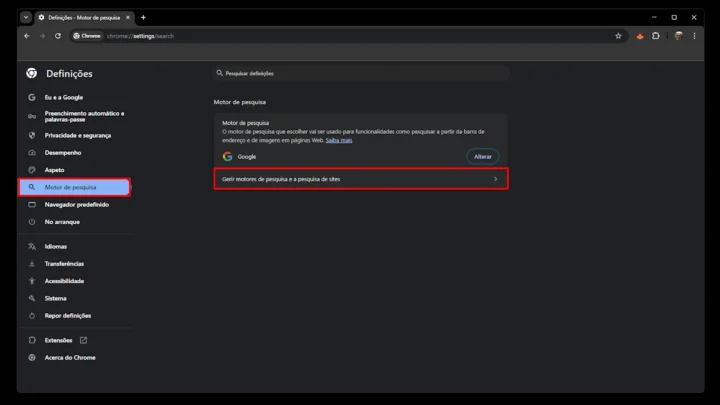Expand the tab search dropdown arrow
This screenshot has height=405, width=720.
pos(25,17)
